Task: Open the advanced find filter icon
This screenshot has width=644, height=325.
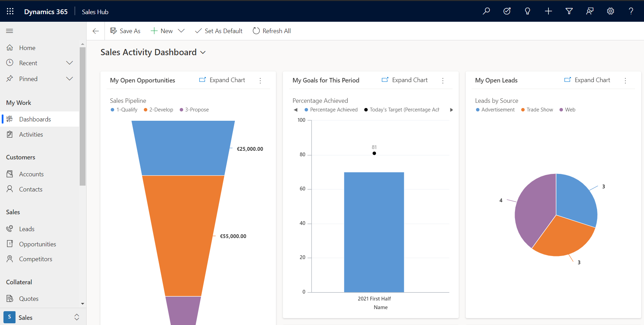Action: (x=569, y=11)
